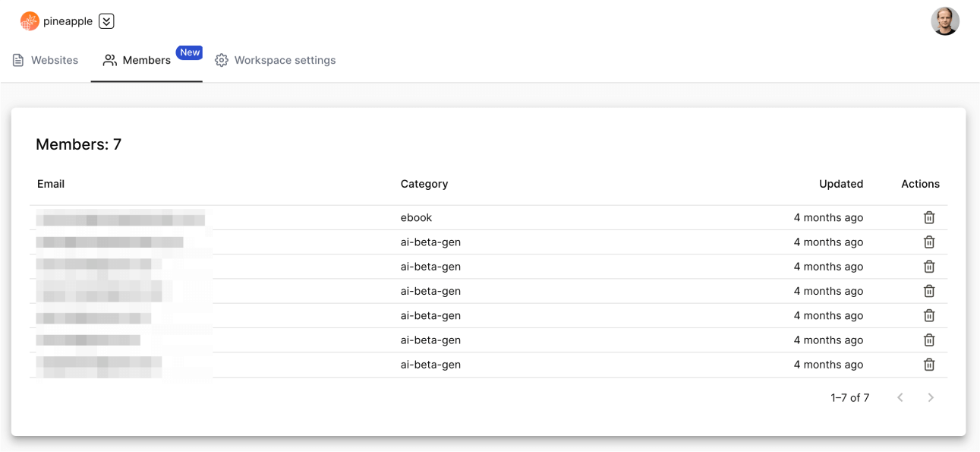Image resolution: width=980 pixels, height=452 pixels.
Task: Click trash icon in fourth member row
Action: [928, 291]
